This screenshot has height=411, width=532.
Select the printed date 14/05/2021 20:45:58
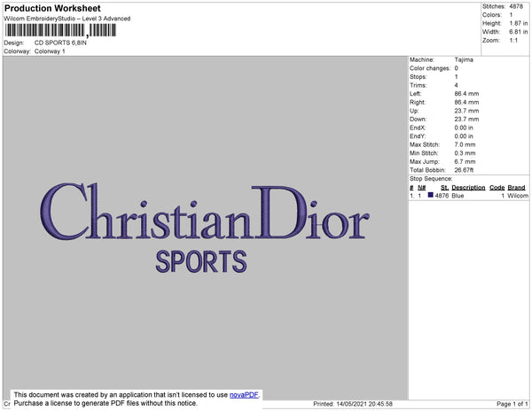coord(364,404)
